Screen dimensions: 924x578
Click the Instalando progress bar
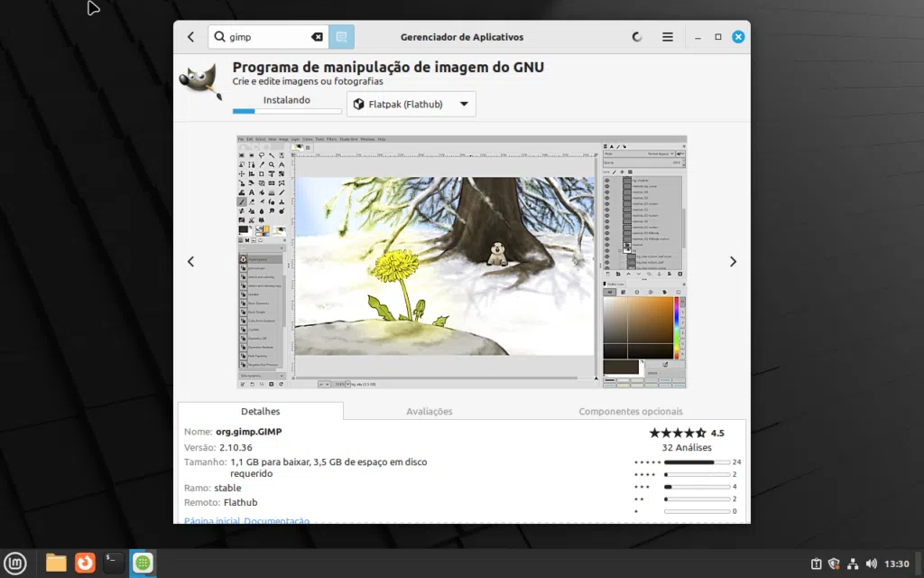286,109
